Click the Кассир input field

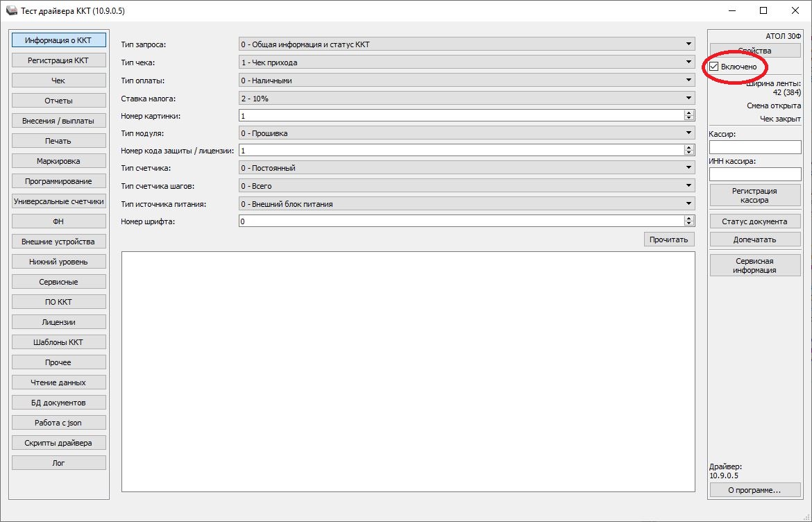tap(754, 147)
